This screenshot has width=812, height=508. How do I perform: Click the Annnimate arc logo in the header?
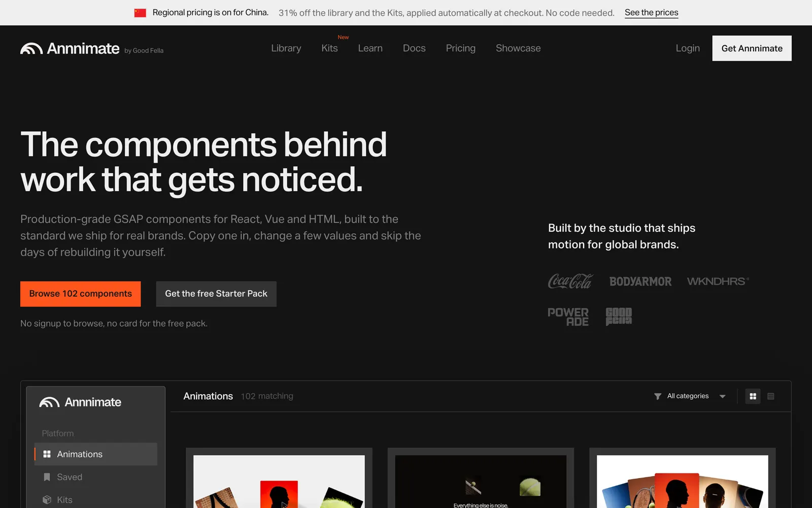pos(31,48)
